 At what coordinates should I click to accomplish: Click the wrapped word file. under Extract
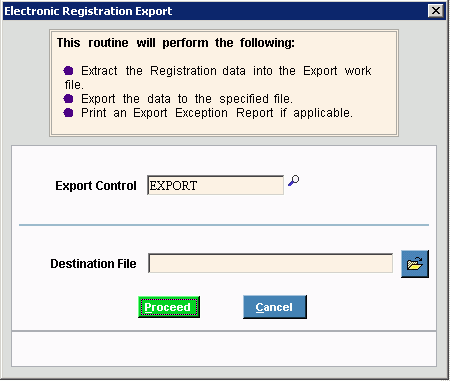(x=74, y=85)
